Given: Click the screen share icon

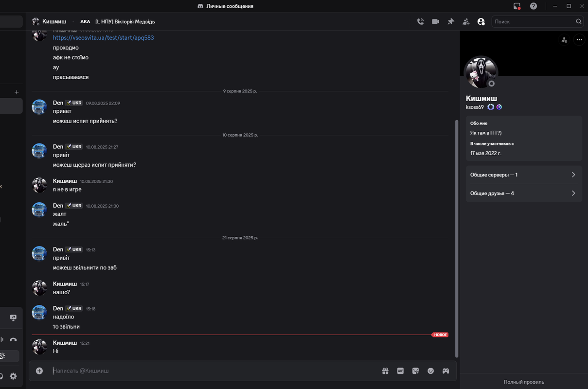Looking at the screenshot, I should pyautogui.click(x=13, y=318).
